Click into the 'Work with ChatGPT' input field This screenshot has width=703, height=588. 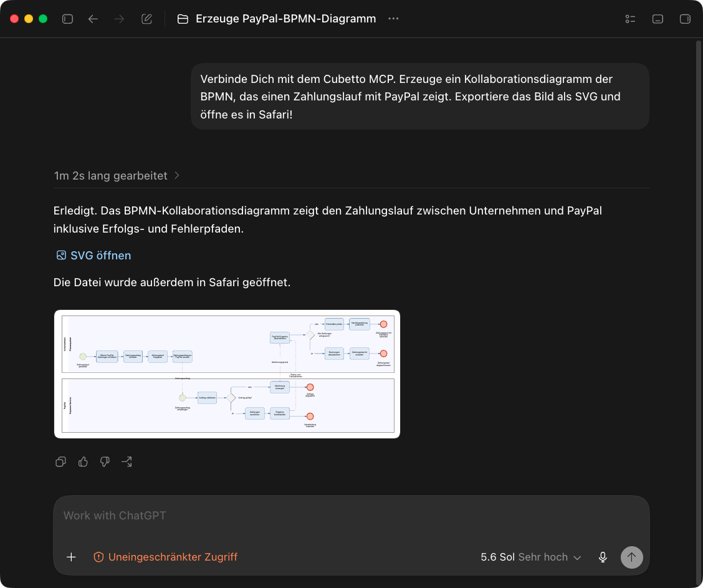pyautogui.click(x=351, y=516)
